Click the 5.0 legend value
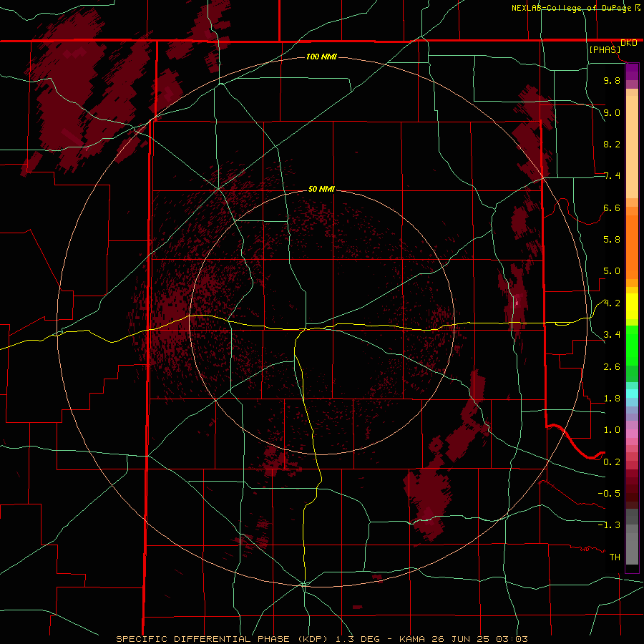Viewport: 644px width, 644px height. coord(612,271)
